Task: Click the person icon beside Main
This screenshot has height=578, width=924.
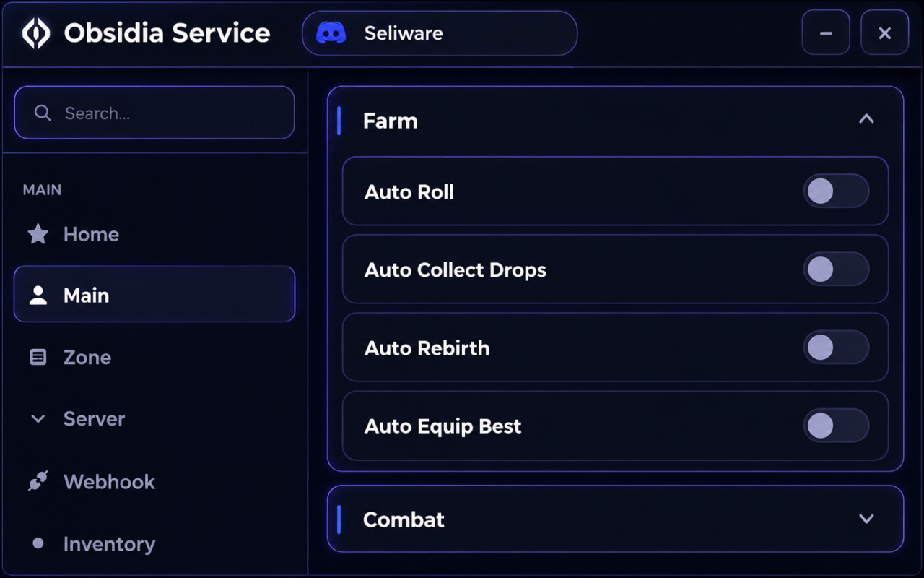Action: (x=38, y=295)
